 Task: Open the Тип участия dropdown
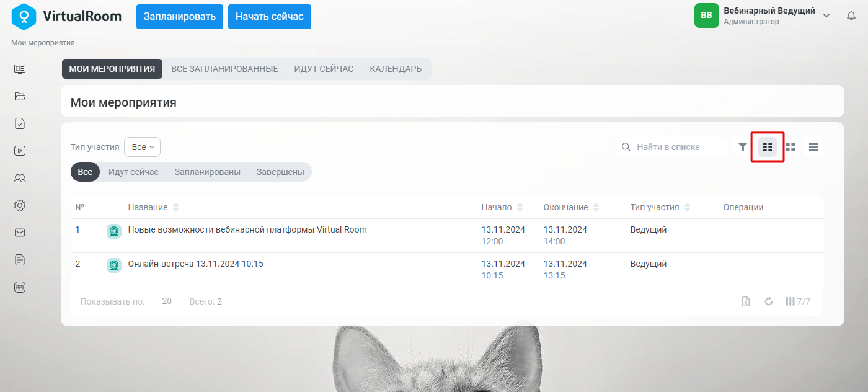(142, 147)
